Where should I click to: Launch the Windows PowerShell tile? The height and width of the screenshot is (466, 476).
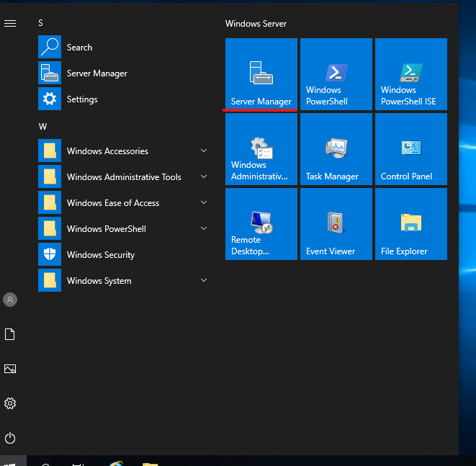336,74
